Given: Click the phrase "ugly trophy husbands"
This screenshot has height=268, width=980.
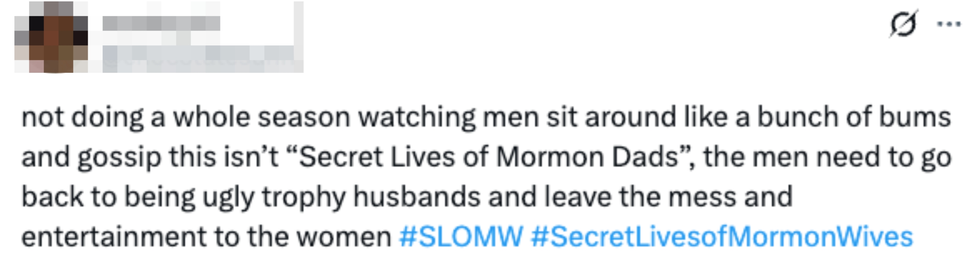Looking at the screenshot, I should (x=341, y=197).
